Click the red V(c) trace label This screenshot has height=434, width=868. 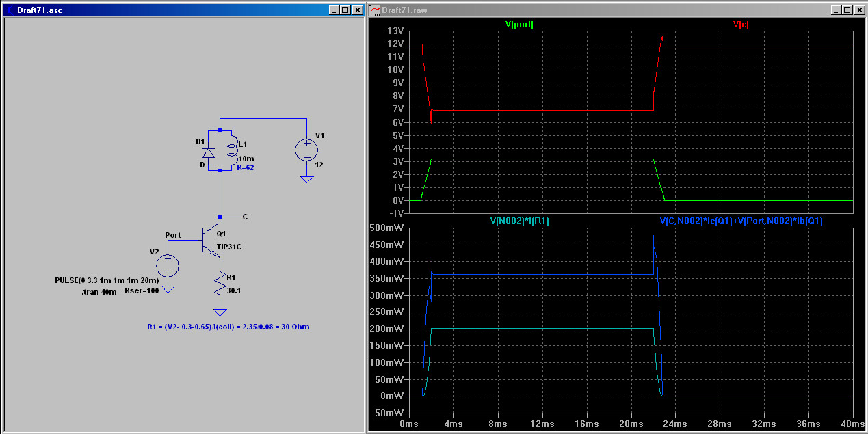click(741, 24)
